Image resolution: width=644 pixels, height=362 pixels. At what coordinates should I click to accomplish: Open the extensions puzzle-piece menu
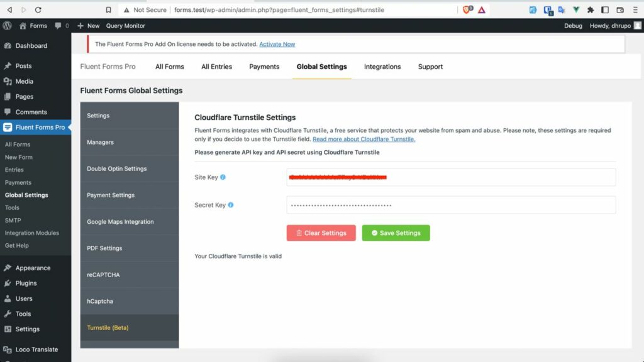590,10
